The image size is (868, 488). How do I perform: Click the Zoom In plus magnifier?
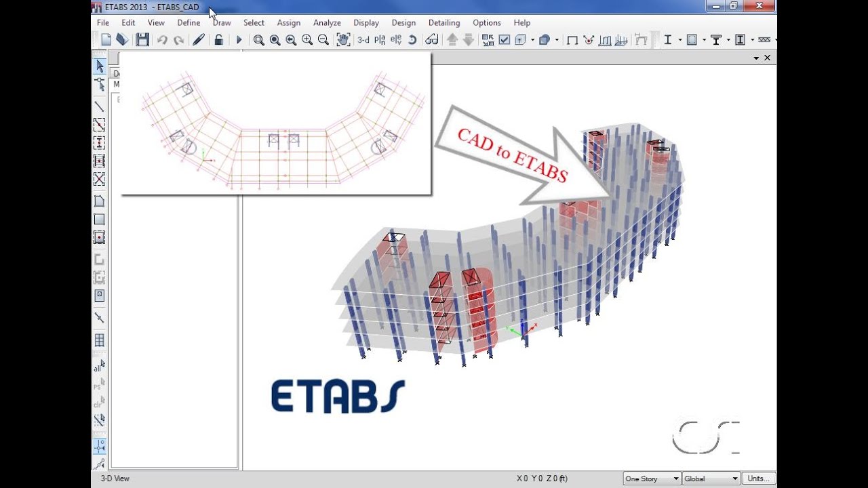tap(308, 40)
